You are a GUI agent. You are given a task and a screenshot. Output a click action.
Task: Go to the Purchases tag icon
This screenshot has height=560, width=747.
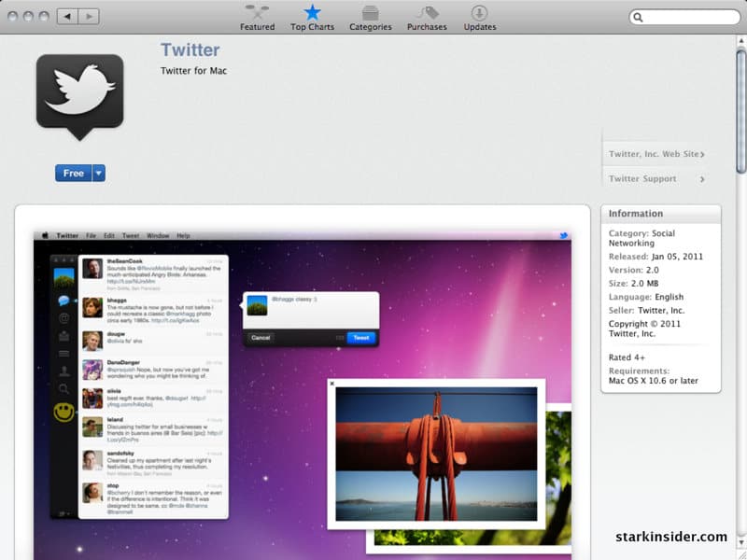(x=427, y=13)
